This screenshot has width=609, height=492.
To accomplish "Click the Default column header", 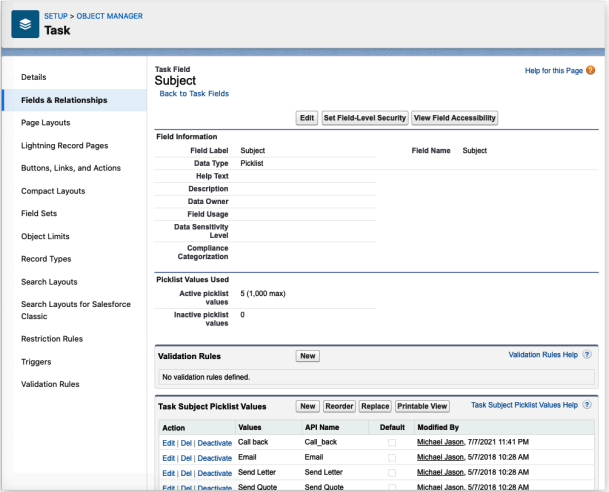I will point(392,427).
